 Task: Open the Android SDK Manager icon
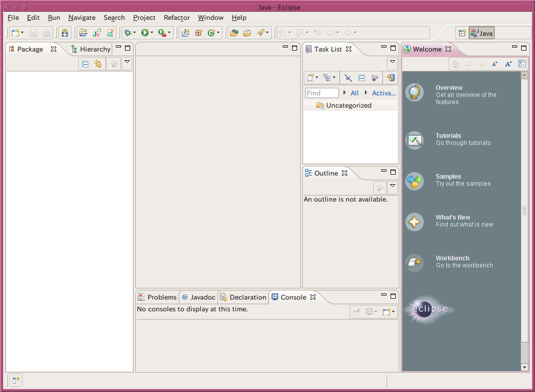tap(64, 33)
